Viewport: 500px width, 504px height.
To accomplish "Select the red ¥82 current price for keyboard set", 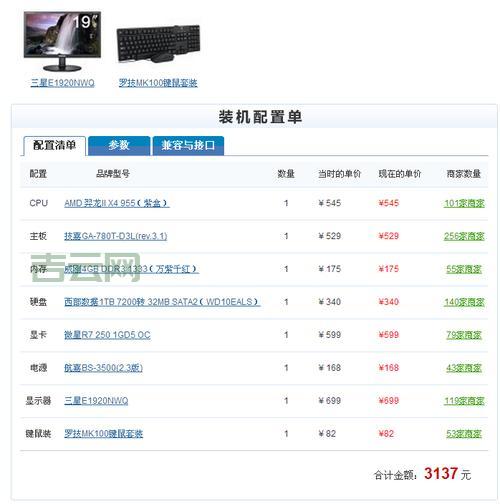I will [386, 434].
